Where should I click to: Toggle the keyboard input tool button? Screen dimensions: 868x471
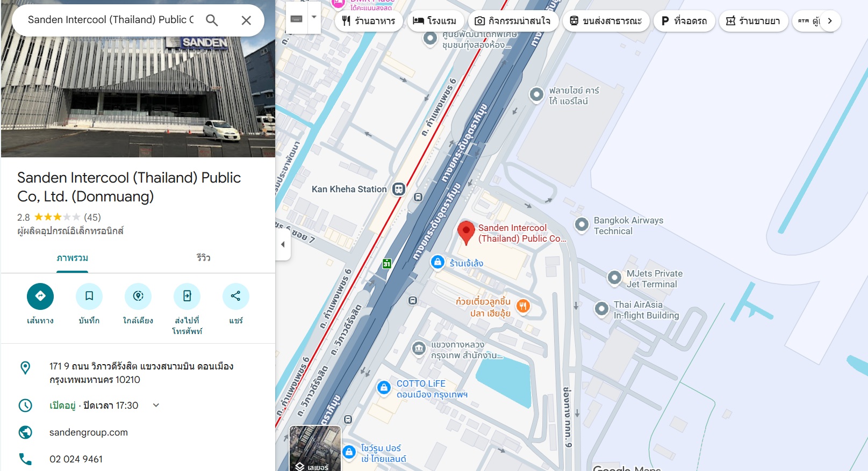tap(296, 18)
